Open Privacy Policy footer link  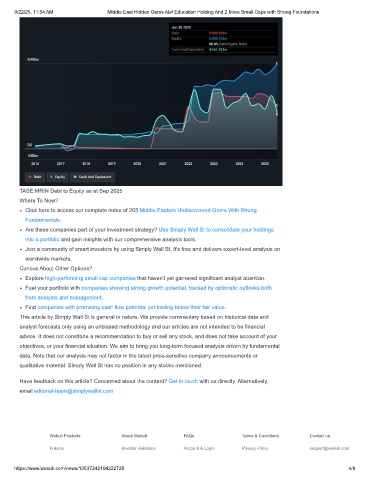pyautogui.click(x=255, y=448)
